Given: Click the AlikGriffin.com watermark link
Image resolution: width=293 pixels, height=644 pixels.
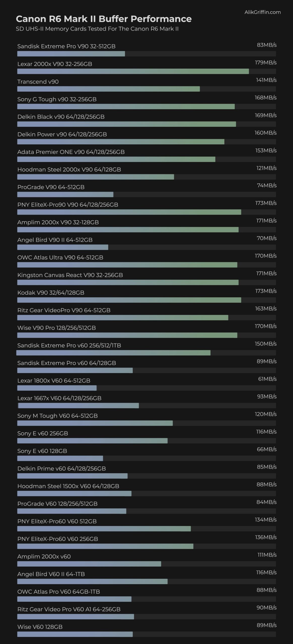Looking at the screenshot, I should pos(262,12).
